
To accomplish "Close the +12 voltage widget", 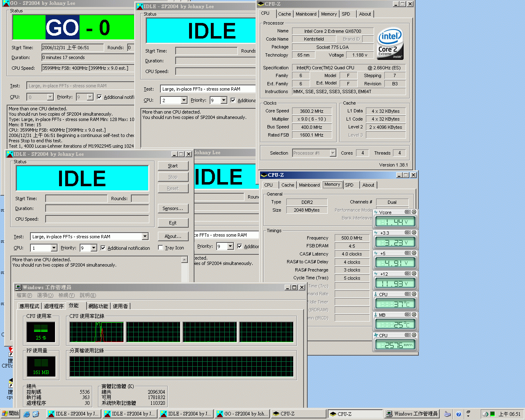I will 414,274.
